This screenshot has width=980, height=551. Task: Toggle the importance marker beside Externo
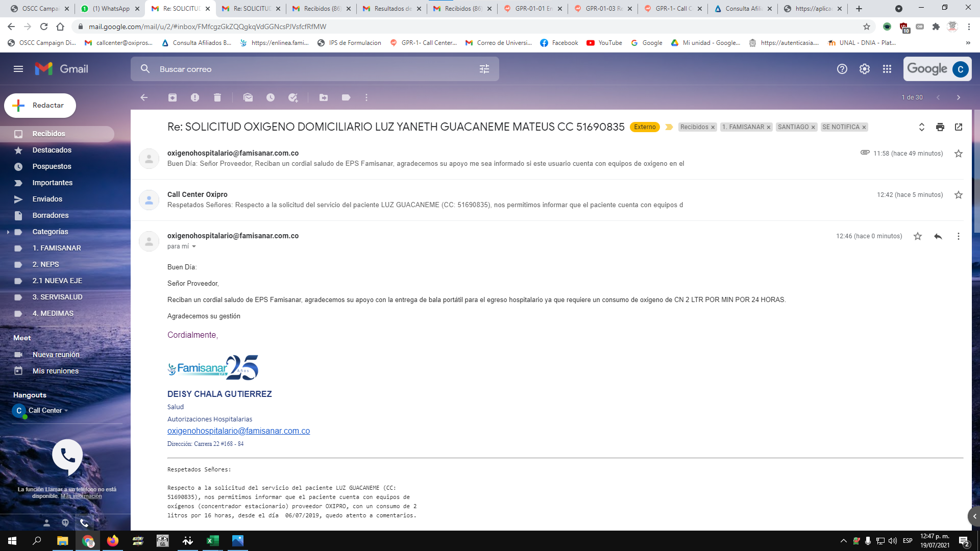point(669,127)
